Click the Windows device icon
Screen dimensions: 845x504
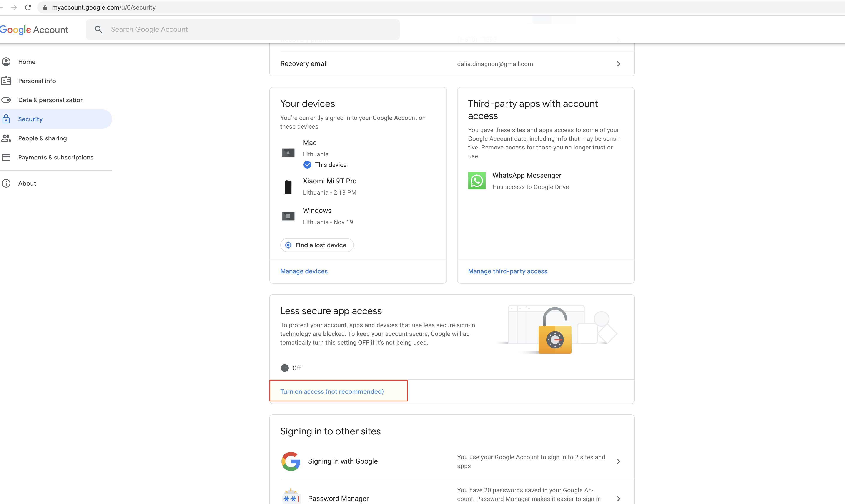point(288,216)
